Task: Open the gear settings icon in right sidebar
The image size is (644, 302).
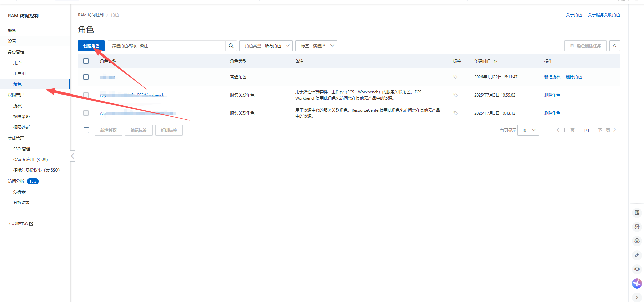Action: coord(637,241)
